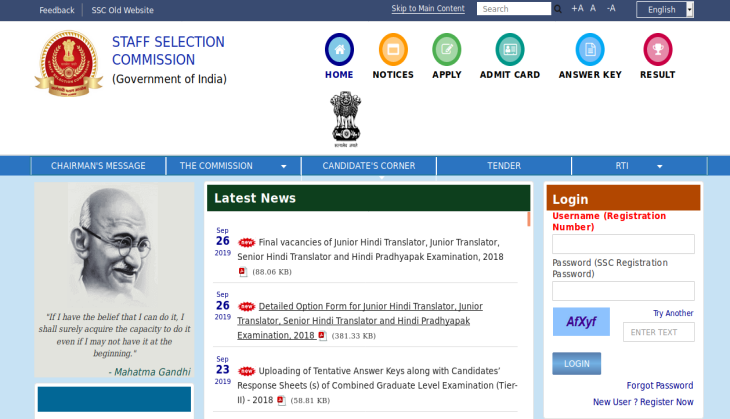This screenshot has height=419, width=730.
Task: Click the national emblem of India image
Action: (345, 119)
